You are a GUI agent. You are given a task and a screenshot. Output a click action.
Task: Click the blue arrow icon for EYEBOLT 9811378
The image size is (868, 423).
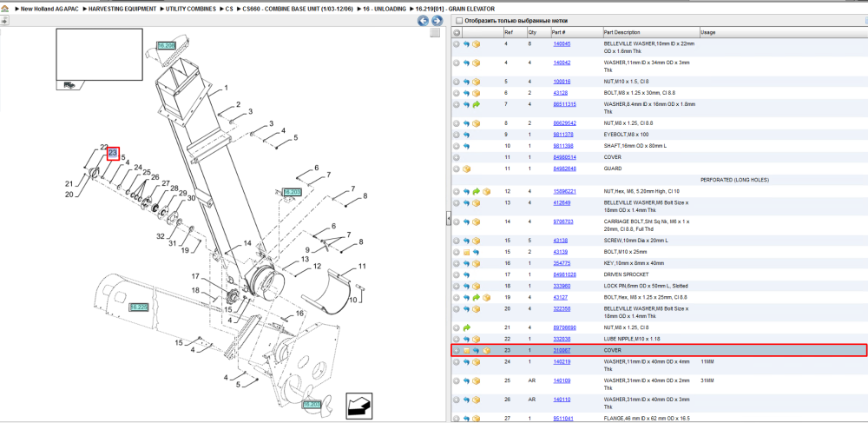pyautogui.click(x=466, y=135)
